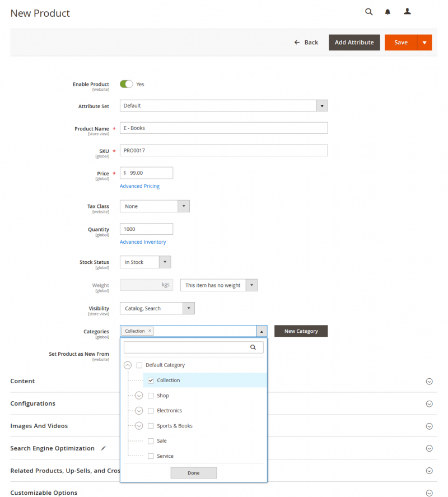Click the Quantity input field
The height and width of the screenshot is (497, 448).
click(146, 229)
